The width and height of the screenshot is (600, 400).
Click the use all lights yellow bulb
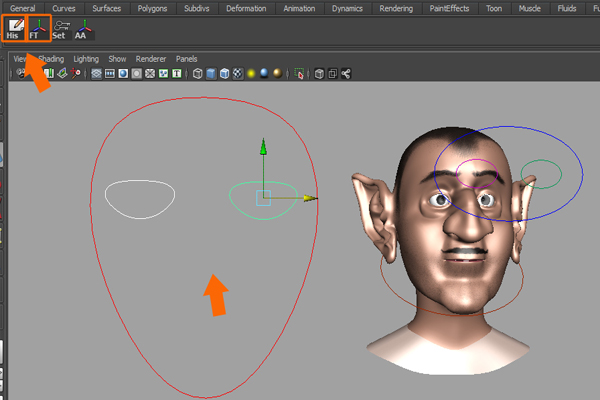coord(251,74)
